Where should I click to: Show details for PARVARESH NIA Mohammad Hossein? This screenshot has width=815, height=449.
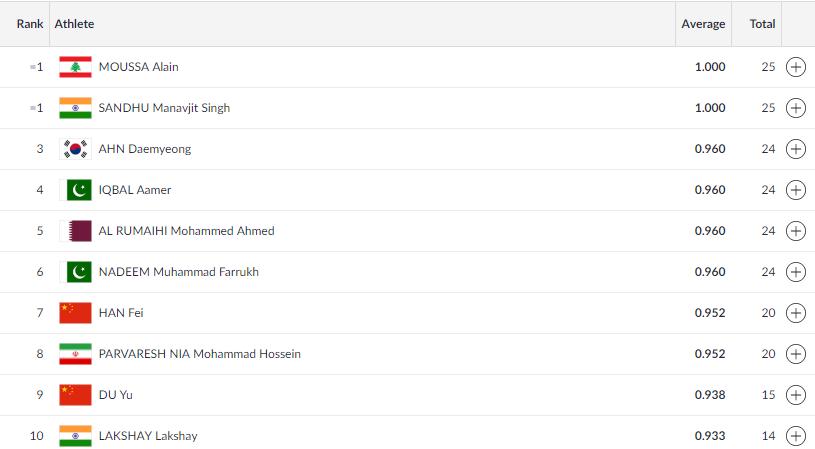point(795,354)
